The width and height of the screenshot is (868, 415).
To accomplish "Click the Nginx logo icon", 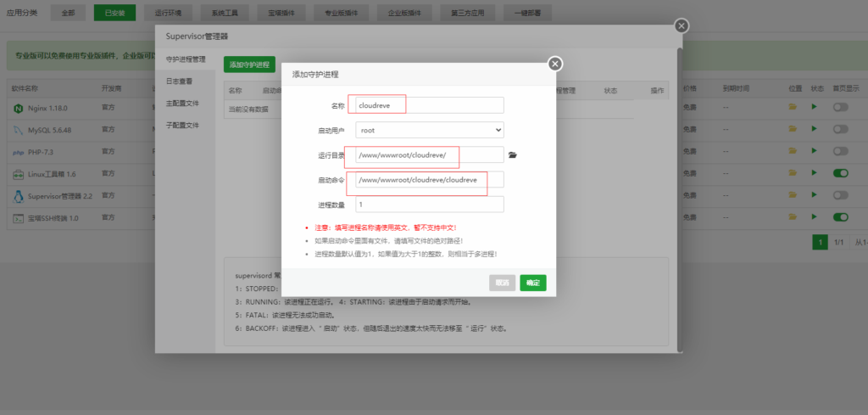I will coord(18,108).
